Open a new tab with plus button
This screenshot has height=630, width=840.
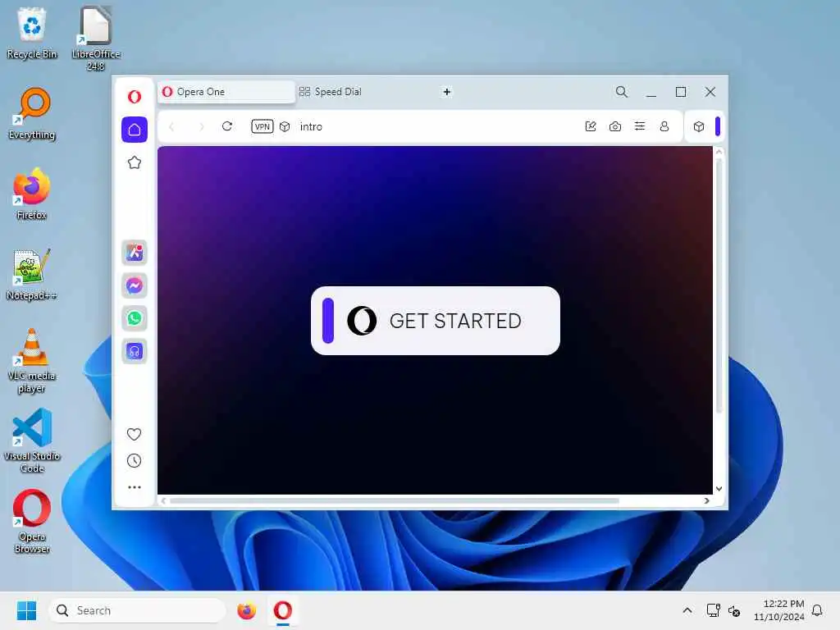point(447,92)
